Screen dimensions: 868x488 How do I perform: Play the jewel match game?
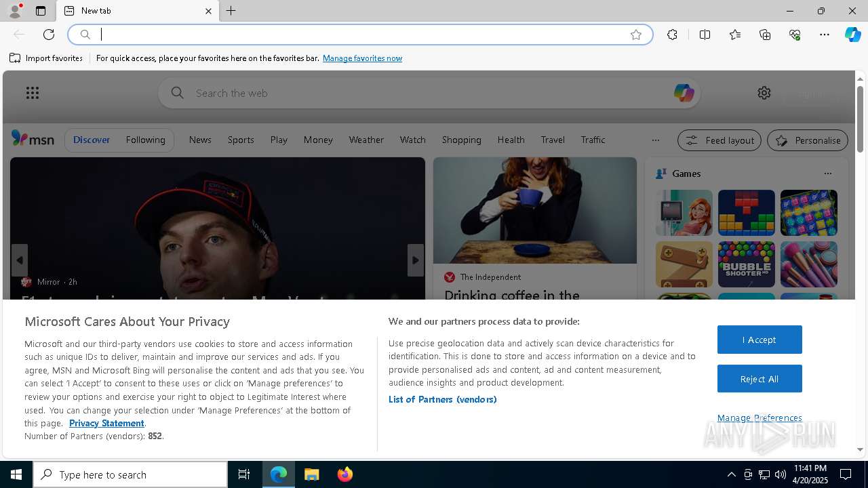click(x=808, y=213)
